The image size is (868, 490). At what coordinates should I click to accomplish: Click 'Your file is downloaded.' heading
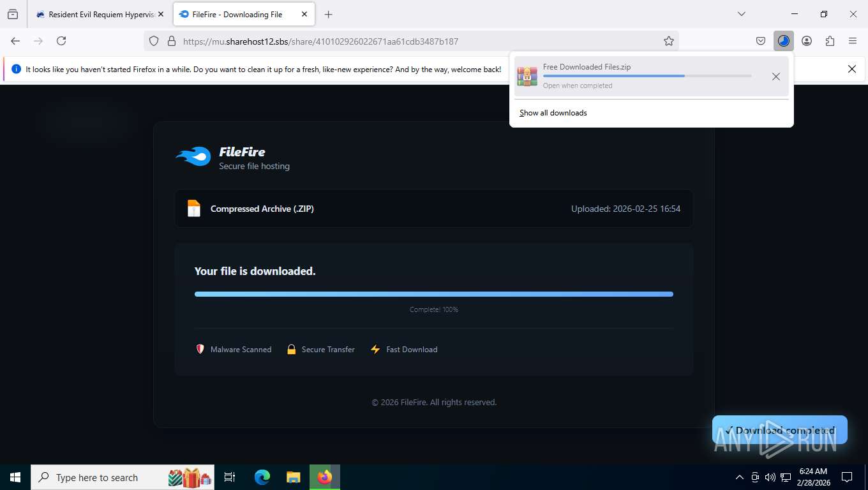pos(255,271)
